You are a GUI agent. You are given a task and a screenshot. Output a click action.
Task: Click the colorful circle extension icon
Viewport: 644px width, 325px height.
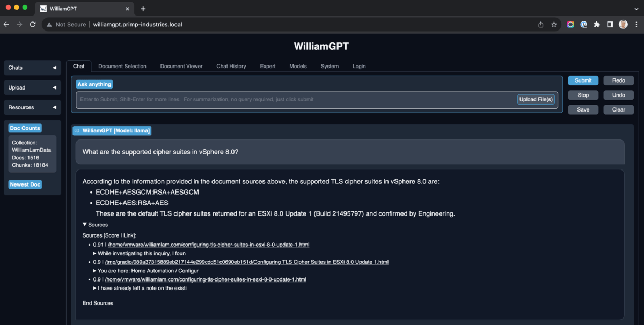click(570, 24)
